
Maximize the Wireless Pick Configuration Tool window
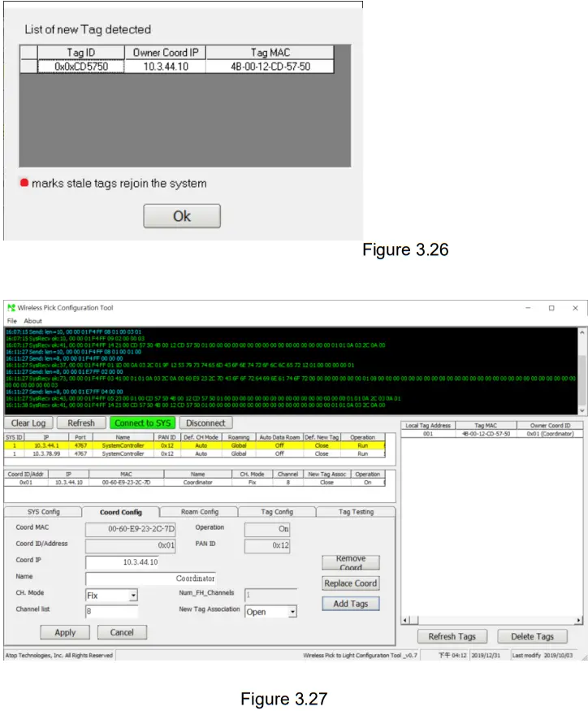pos(551,308)
